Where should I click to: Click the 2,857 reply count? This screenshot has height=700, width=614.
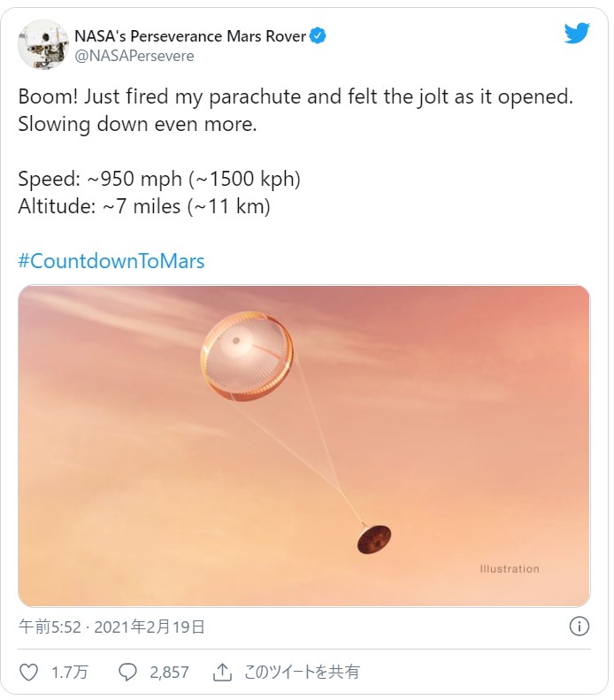pos(169,673)
